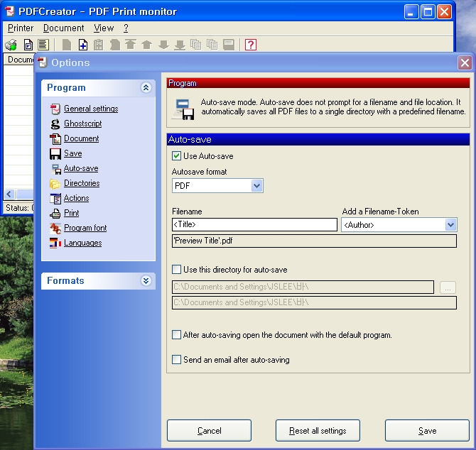The image size is (476, 450).
Task: Uncheck Use Auto-save checkbox
Action: pos(176,156)
